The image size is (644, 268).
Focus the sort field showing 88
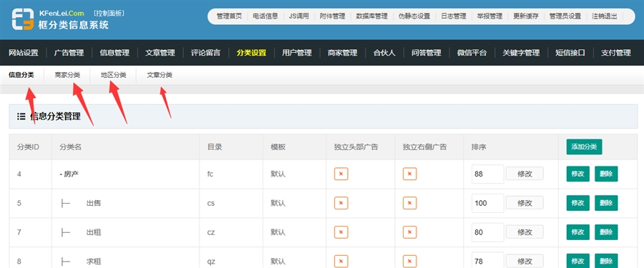[x=487, y=174]
